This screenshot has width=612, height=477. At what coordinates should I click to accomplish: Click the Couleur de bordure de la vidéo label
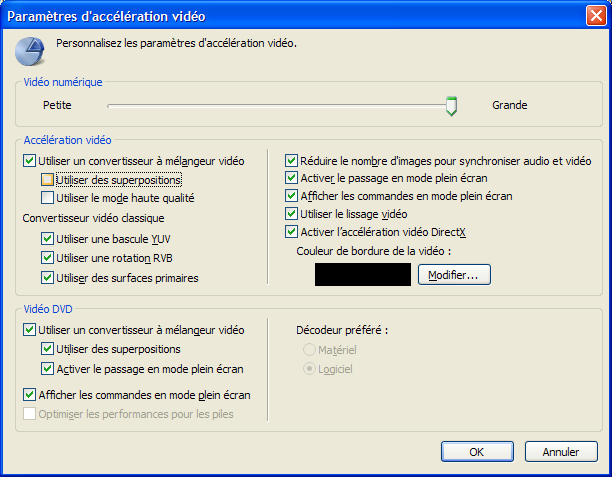pos(374,251)
